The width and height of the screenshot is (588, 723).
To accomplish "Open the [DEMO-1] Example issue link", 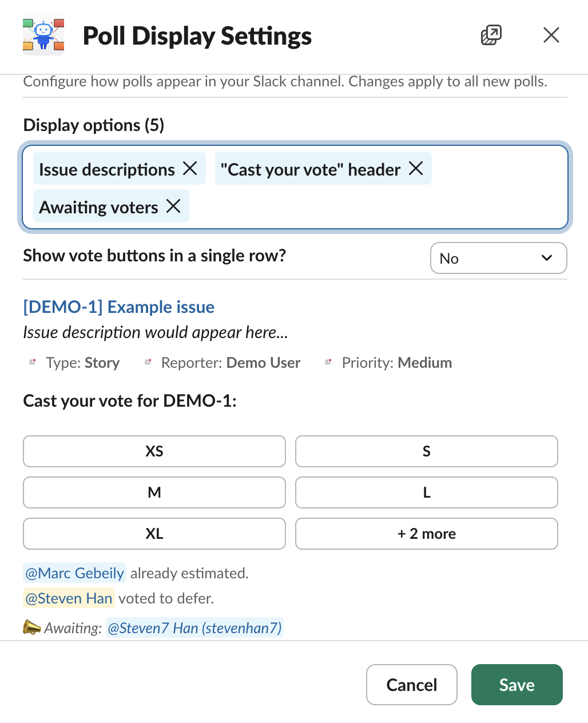I will (x=118, y=307).
